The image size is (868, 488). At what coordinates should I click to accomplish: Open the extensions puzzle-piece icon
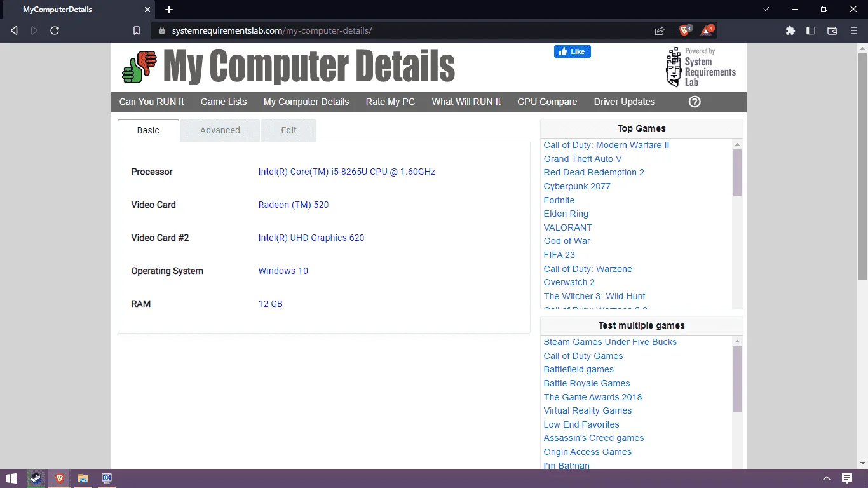[x=790, y=30]
